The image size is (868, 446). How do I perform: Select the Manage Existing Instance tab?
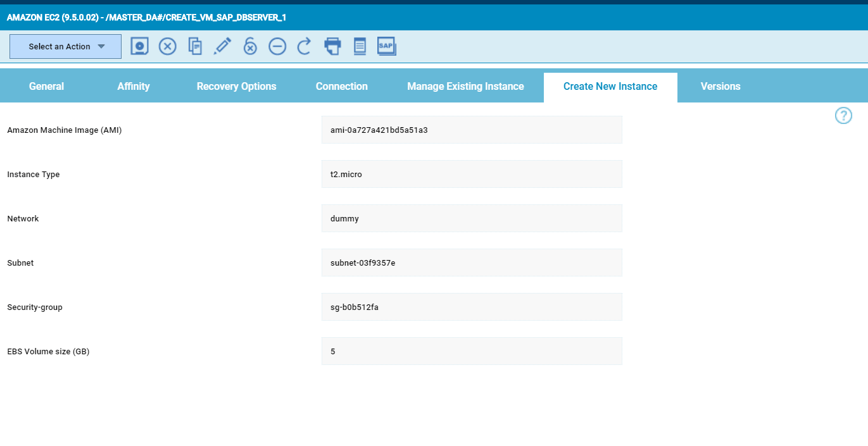coord(465,87)
